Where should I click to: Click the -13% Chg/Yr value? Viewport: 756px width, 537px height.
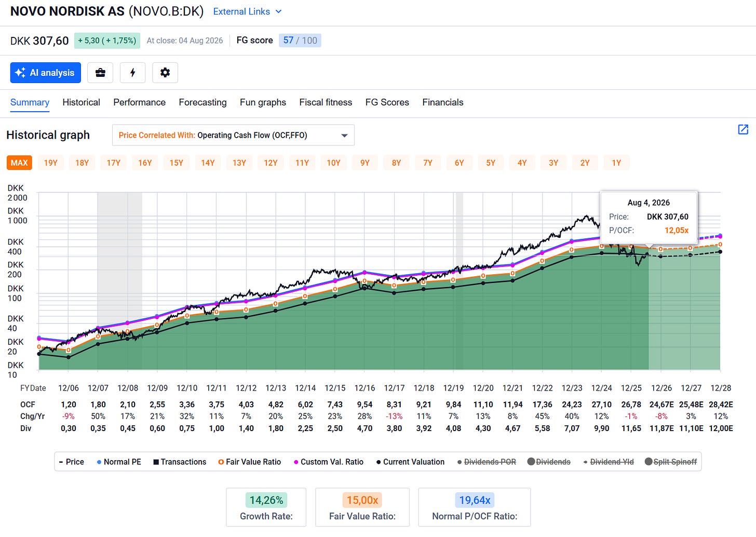click(394, 417)
